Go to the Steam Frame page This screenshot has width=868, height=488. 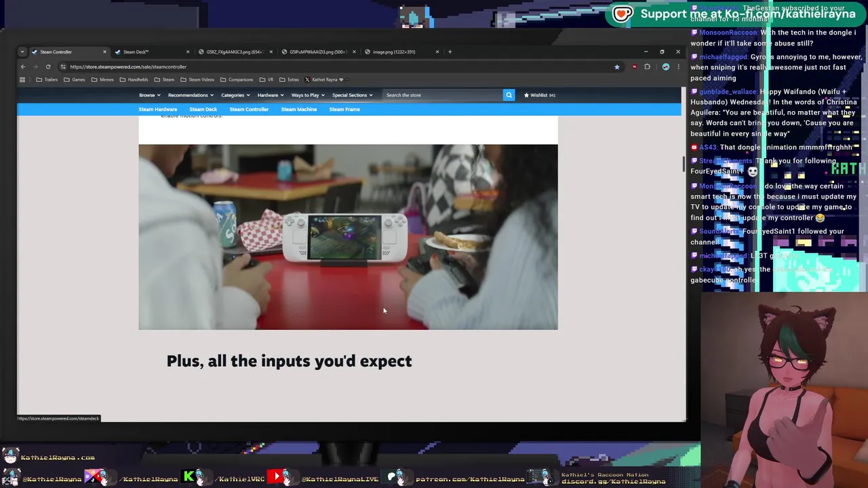(344, 109)
